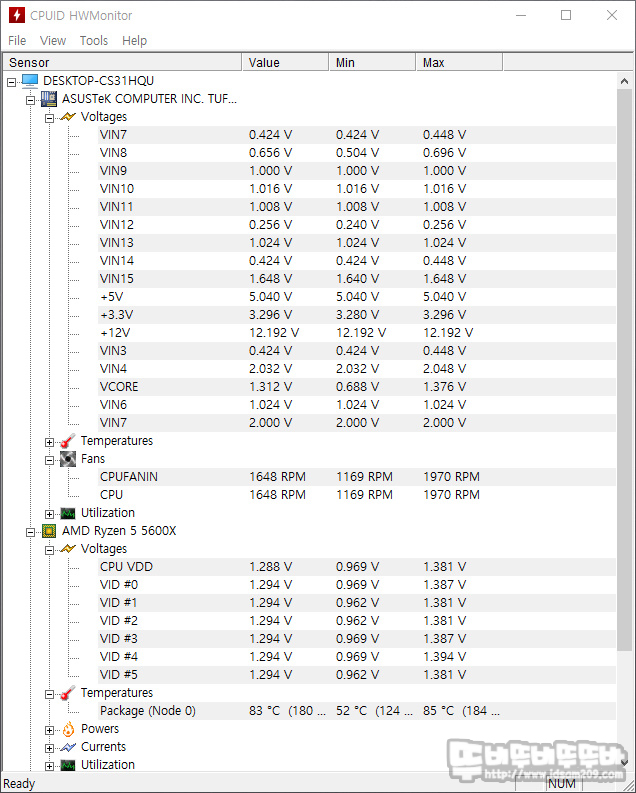The image size is (636, 793).
Task: Click the Max column header
Action: 459,62
